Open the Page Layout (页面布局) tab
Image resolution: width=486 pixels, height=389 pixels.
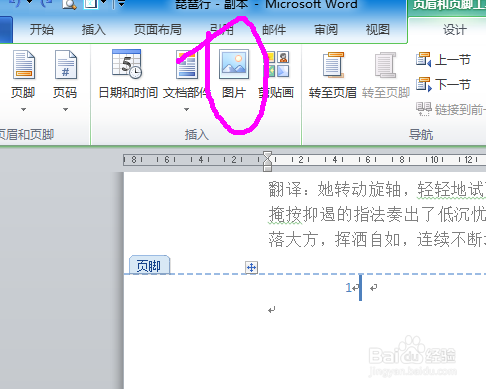pyautogui.click(x=158, y=30)
